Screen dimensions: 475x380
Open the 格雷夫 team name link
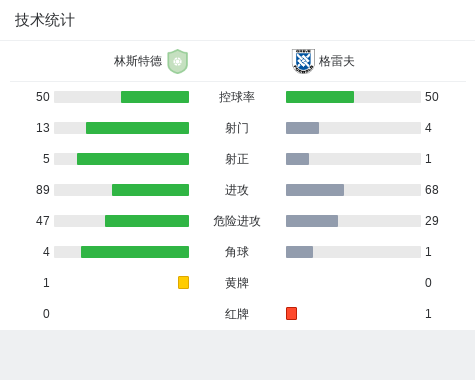(x=336, y=61)
